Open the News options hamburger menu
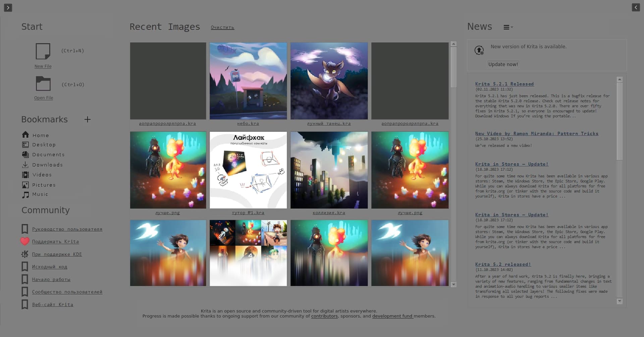 [x=508, y=27]
